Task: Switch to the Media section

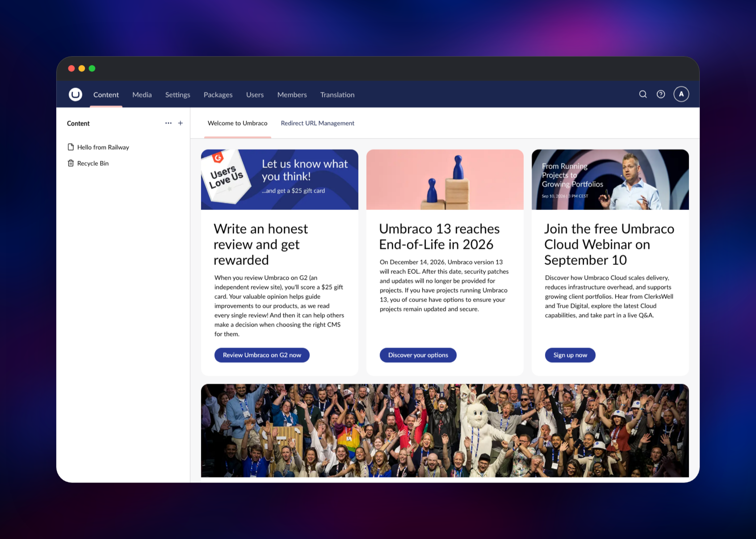Action: coord(142,95)
